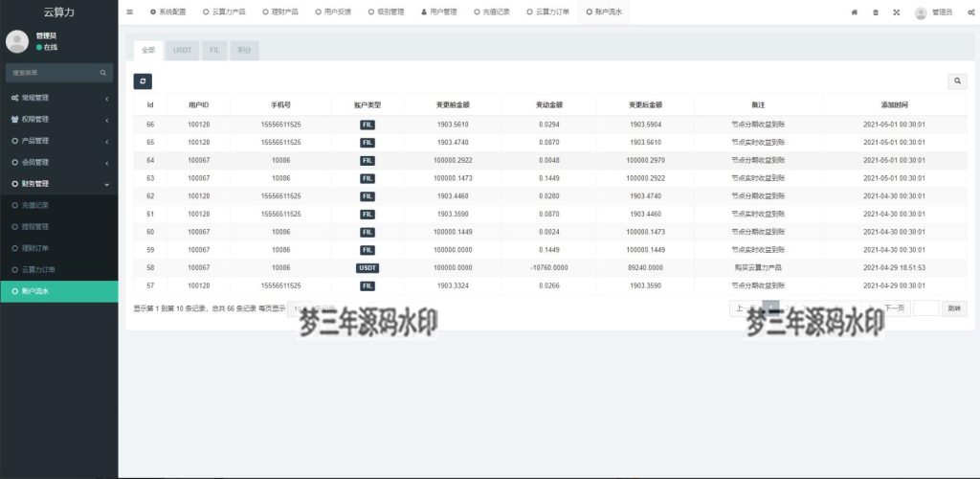Screen dimensions: 980x479
Task: Click the 用户ID column header
Action: [x=199, y=105]
